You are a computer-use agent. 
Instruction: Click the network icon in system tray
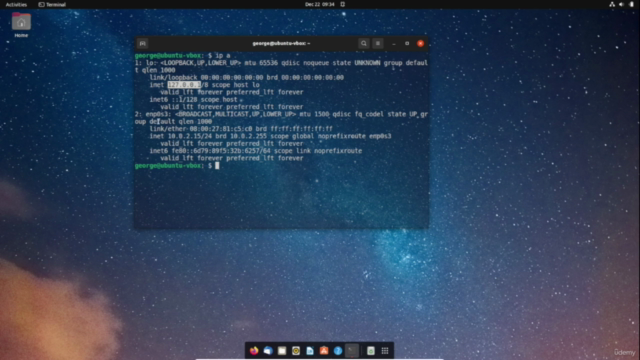612,4
